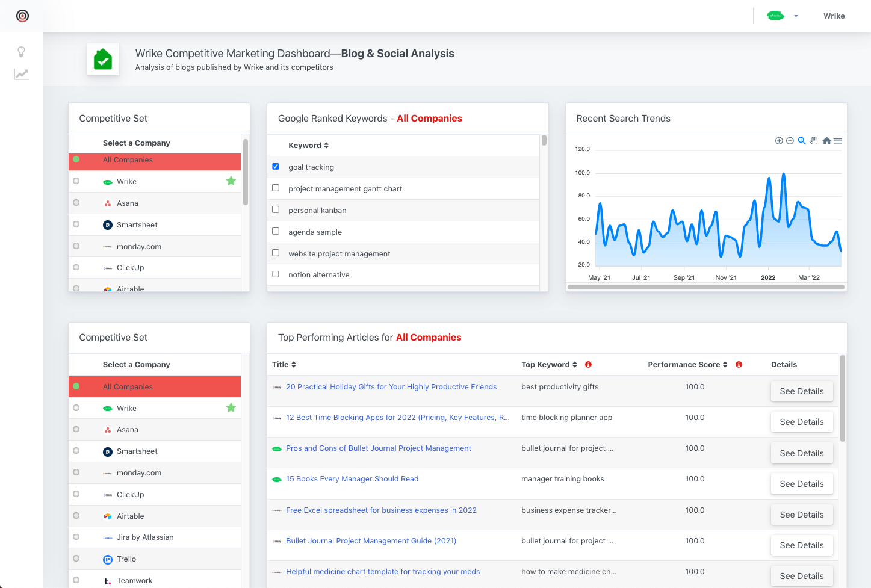
Task: Click the Teamwork logo in the lower Competitive Set
Action: coord(108,581)
